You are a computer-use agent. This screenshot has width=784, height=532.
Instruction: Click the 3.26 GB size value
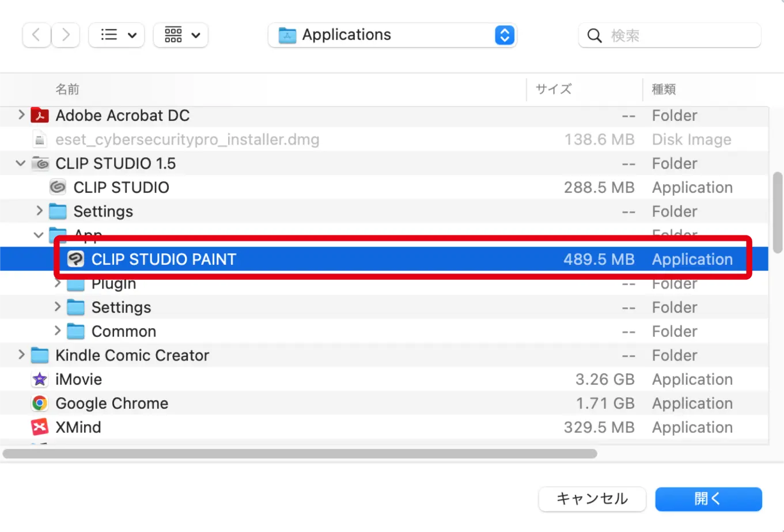tap(605, 379)
